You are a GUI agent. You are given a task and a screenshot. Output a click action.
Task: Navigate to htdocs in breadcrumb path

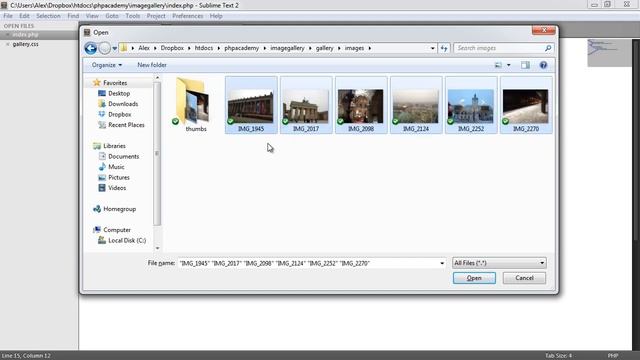(x=204, y=48)
